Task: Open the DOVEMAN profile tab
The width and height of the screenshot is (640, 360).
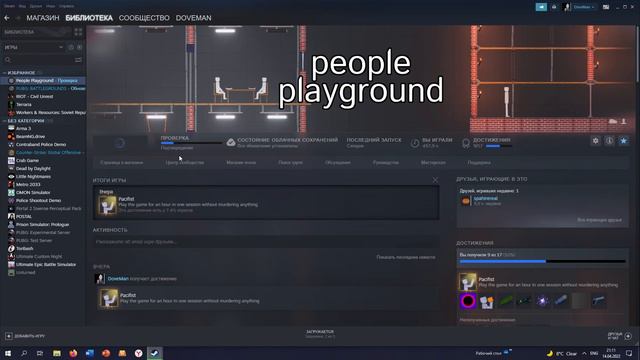Action: pos(193,18)
